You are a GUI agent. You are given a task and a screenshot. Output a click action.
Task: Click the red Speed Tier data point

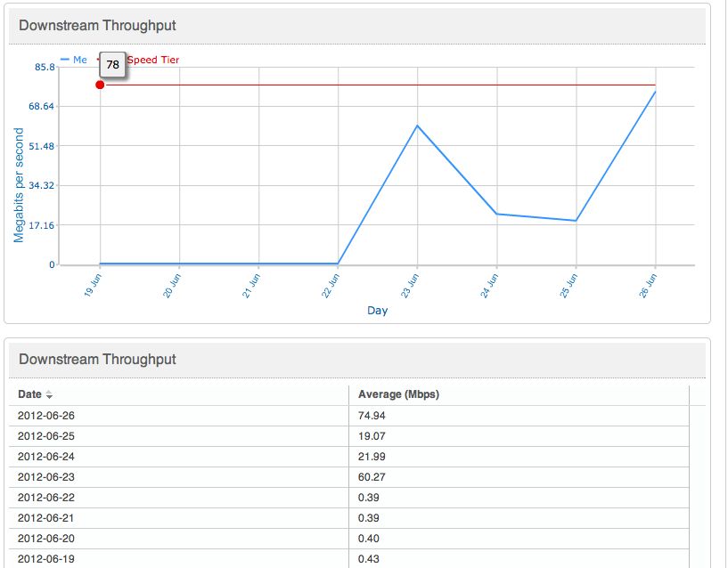point(100,85)
